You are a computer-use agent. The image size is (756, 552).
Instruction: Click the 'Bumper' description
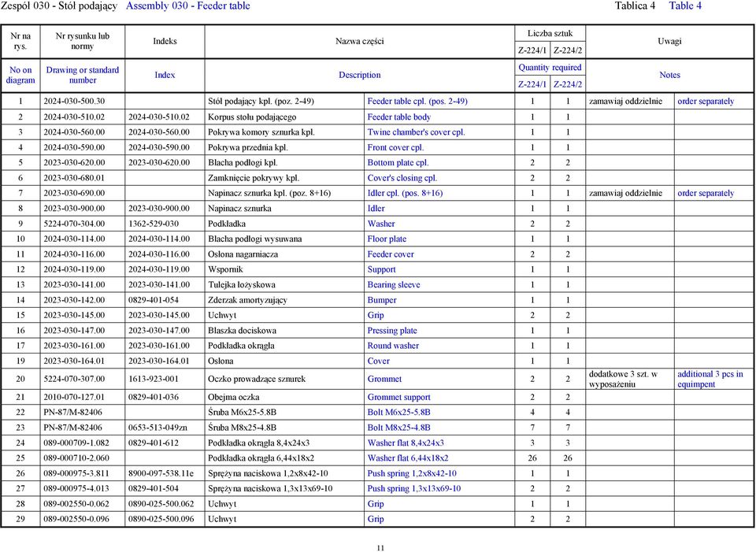click(382, 300)
